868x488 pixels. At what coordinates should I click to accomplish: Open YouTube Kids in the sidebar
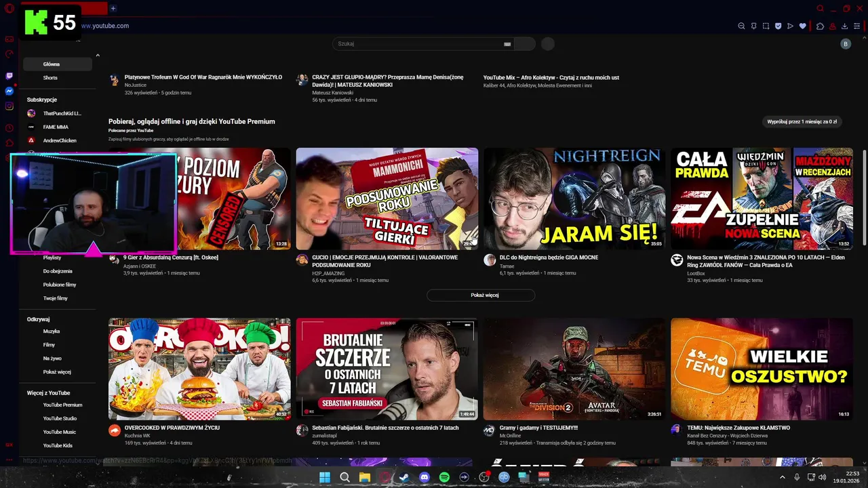click(x=58, y=446)
